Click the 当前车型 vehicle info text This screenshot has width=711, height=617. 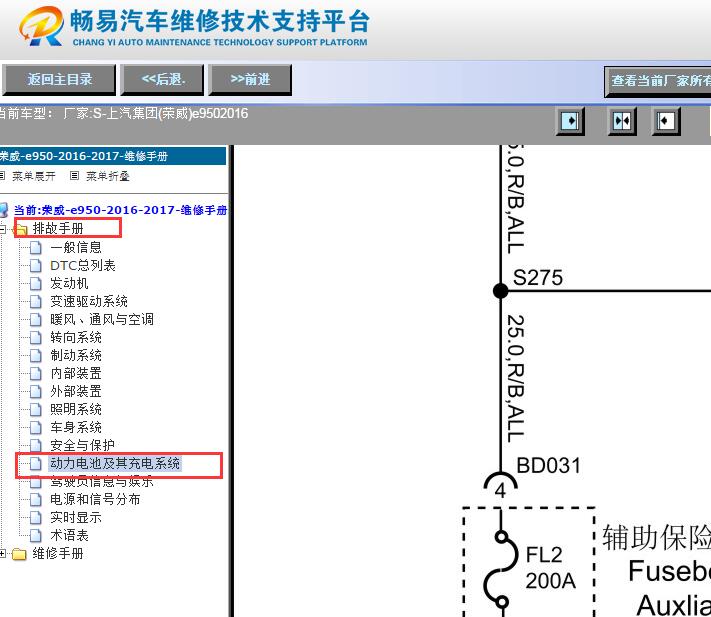click(123, 113)
